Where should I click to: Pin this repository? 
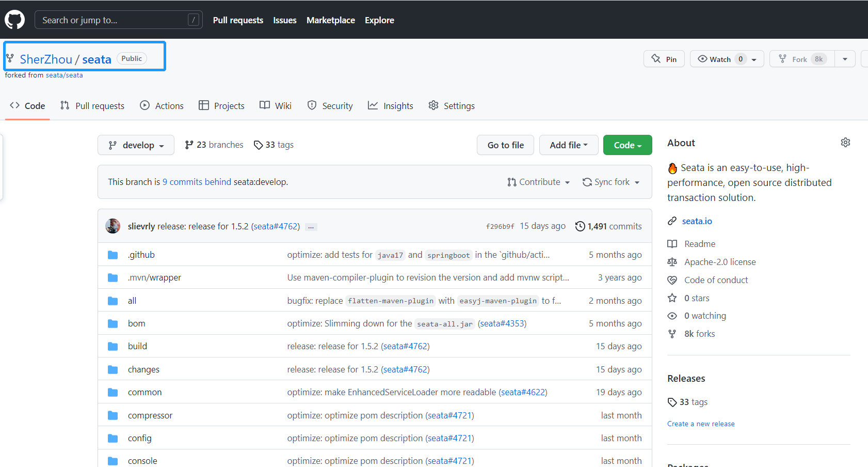point(664,59)
